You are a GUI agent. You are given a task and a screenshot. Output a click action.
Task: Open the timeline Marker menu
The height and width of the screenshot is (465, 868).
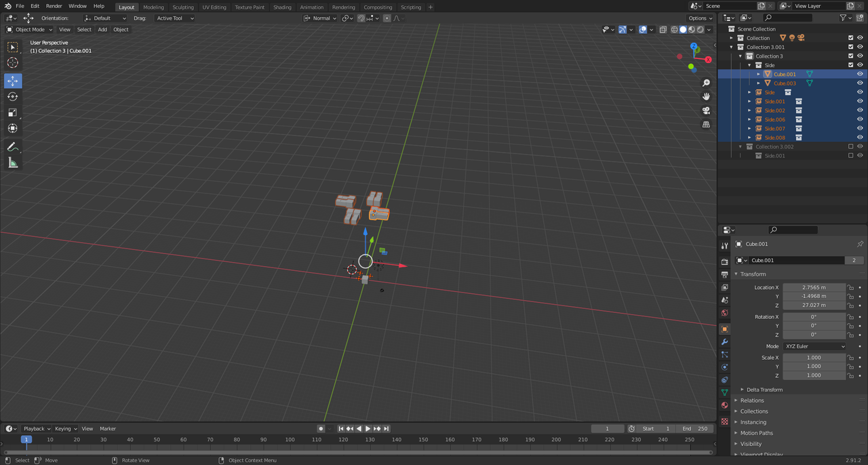108,429
